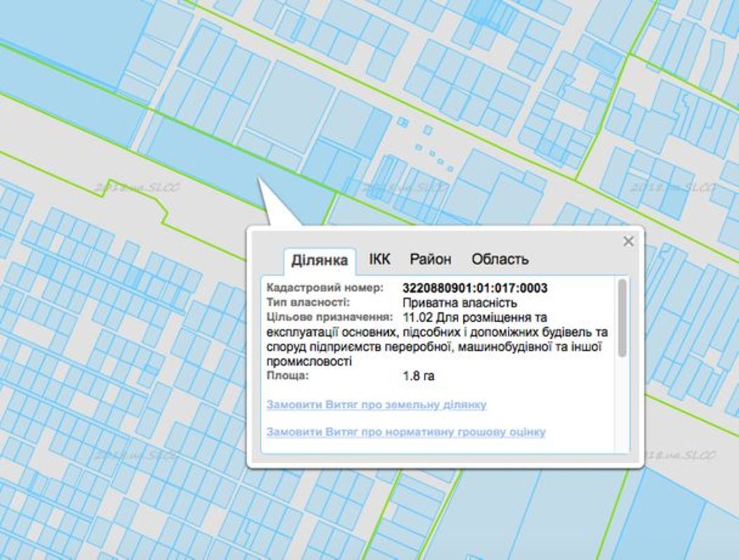Click the popup's pointer tail tip

click(259, 181)
